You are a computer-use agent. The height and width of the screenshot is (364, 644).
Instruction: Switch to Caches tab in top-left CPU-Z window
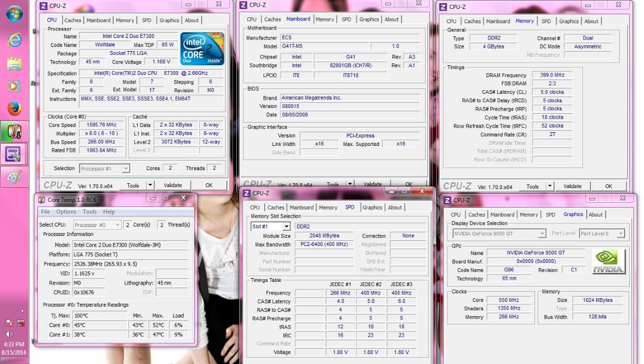73,21
